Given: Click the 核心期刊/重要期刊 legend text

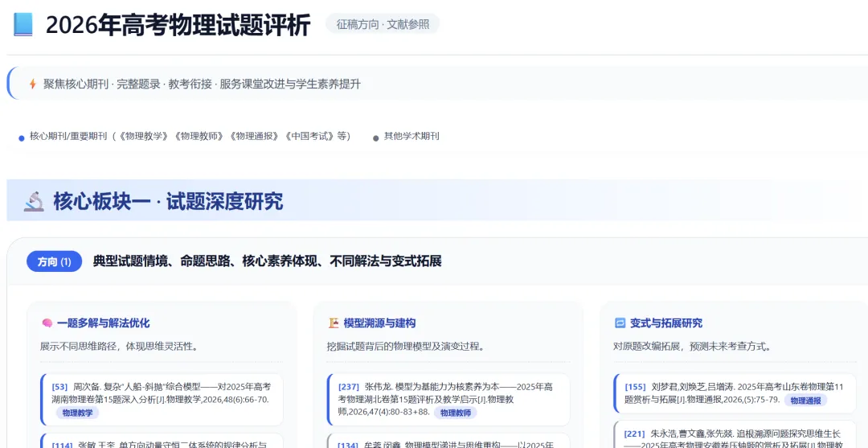Looking at the screenshot, I should [x=190, y=136].
